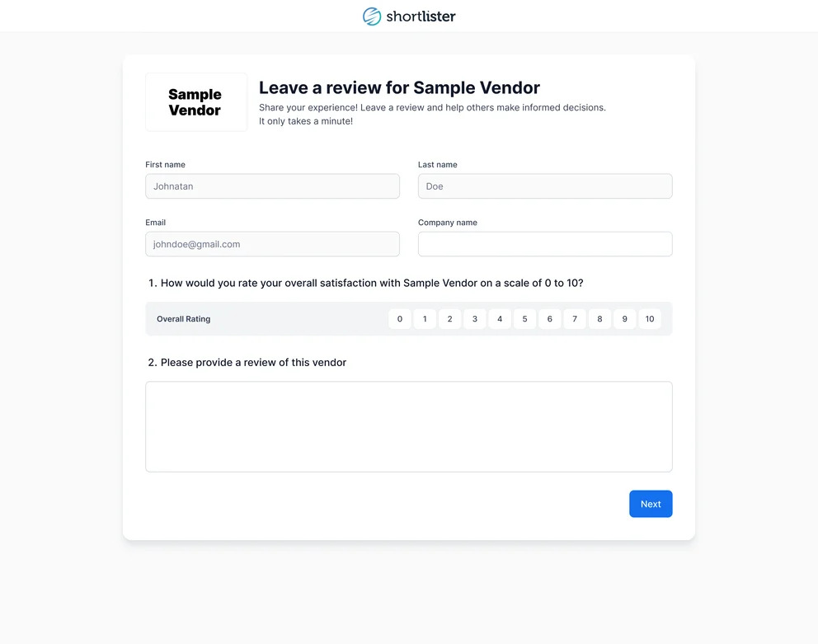Viewport: 818px width, 644px height.
Task: Choose overall rating 2
Action: tap(449, 319)
